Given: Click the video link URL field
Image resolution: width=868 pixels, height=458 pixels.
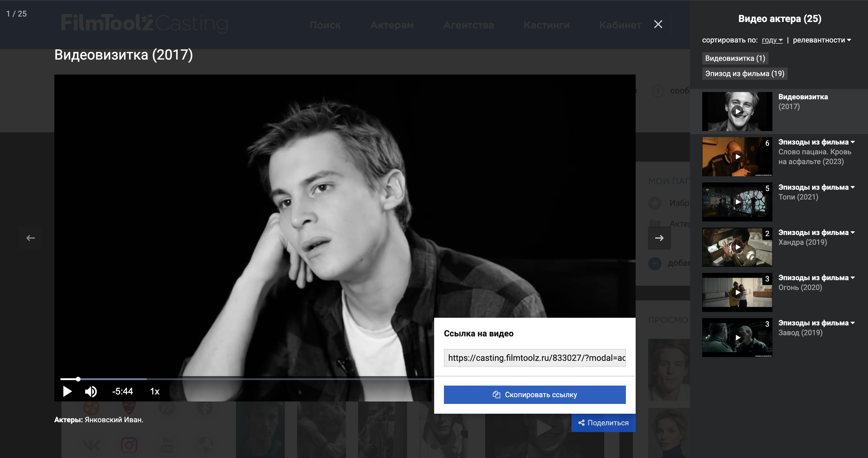Looking at the screenshot, I should [x=534, y=358].
